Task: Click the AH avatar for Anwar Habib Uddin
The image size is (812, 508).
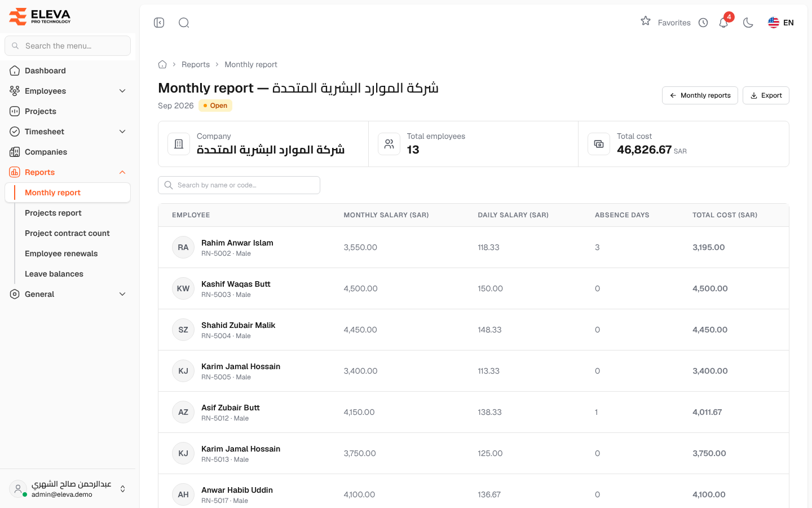Action: pos(183,494)
